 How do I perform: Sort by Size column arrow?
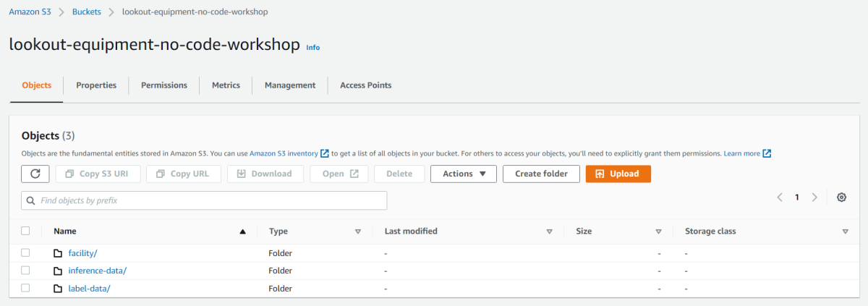pos(659,231)
